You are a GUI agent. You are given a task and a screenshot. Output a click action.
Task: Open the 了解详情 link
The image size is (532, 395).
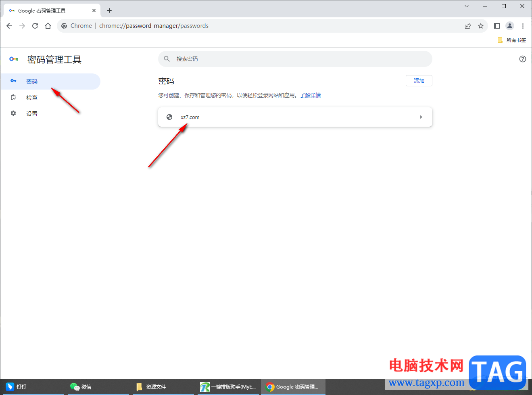click(x=310, y=95)
